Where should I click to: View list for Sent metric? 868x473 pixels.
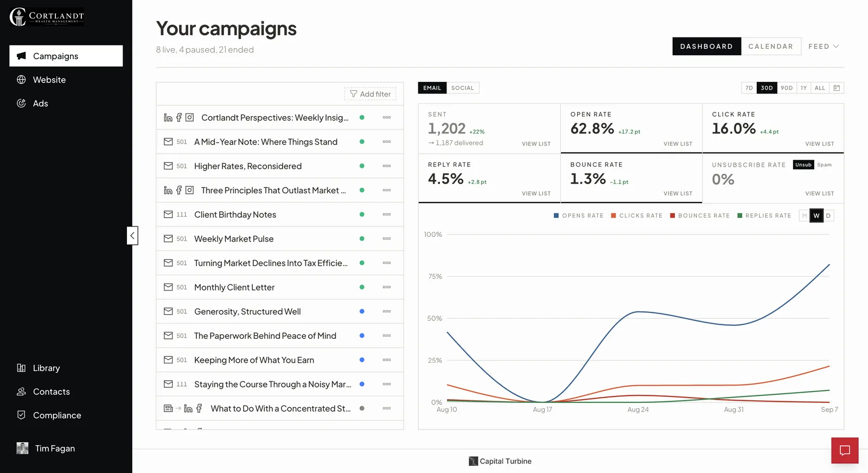click(536, 144)
